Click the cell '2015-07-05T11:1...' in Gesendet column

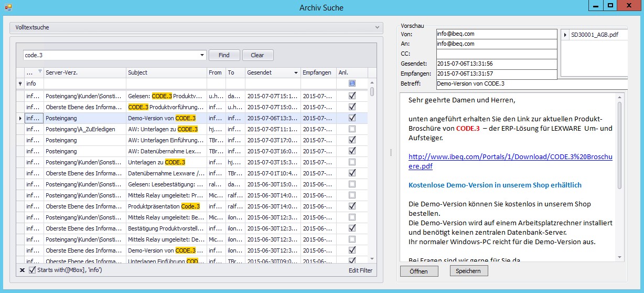point(273,129)
